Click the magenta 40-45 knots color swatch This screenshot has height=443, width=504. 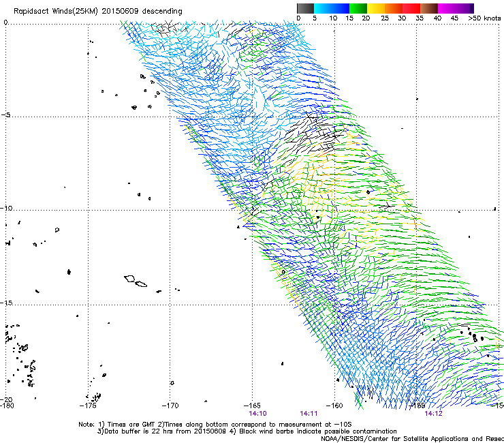point(447,8)
